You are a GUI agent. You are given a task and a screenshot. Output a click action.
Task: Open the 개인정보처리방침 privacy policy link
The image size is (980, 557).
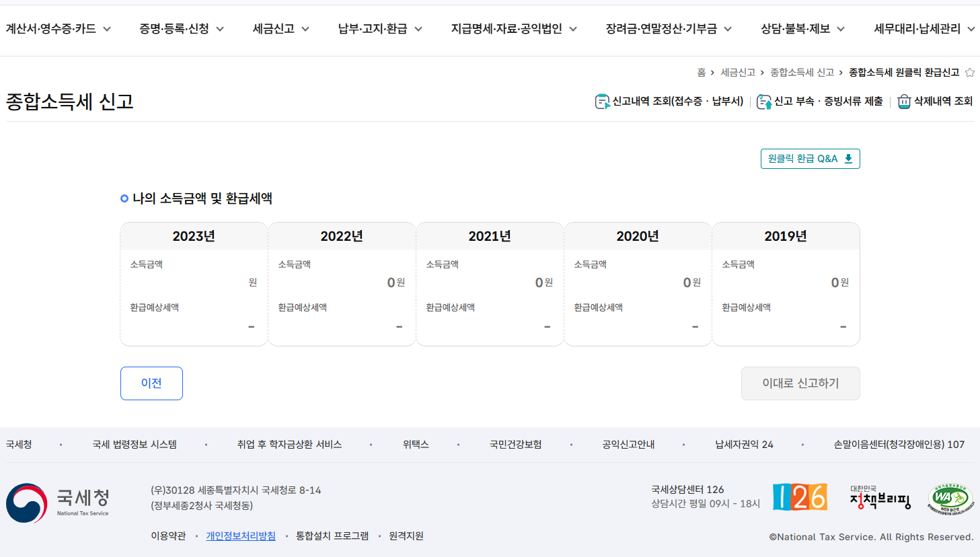tap(241, 535)
